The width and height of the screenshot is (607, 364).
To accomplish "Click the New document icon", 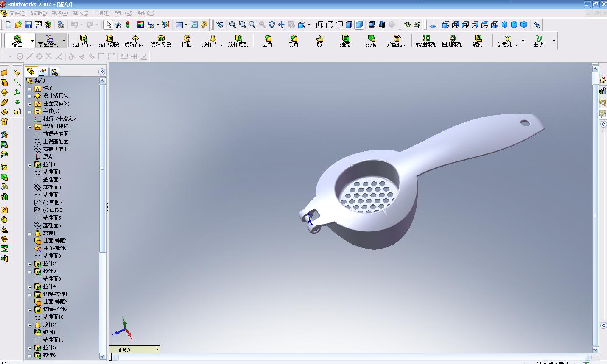I will [8, 25].
